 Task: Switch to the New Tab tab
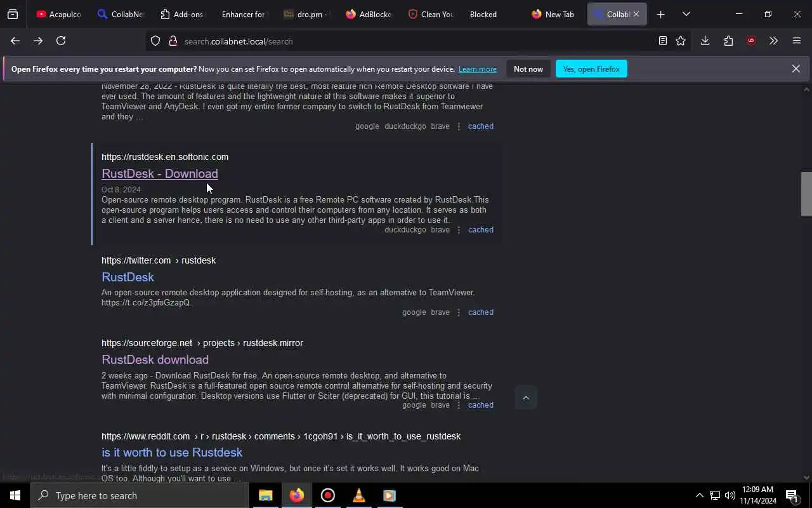click(x=553, y=14)
